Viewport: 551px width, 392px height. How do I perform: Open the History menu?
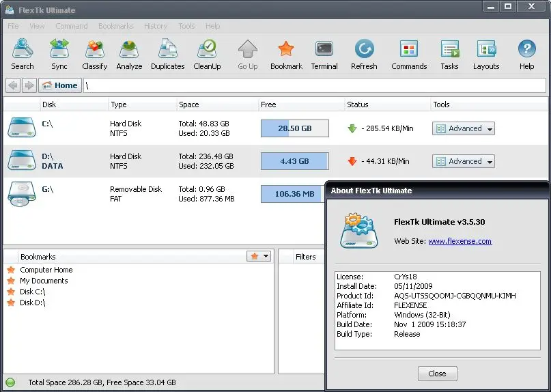click(156, 26)
